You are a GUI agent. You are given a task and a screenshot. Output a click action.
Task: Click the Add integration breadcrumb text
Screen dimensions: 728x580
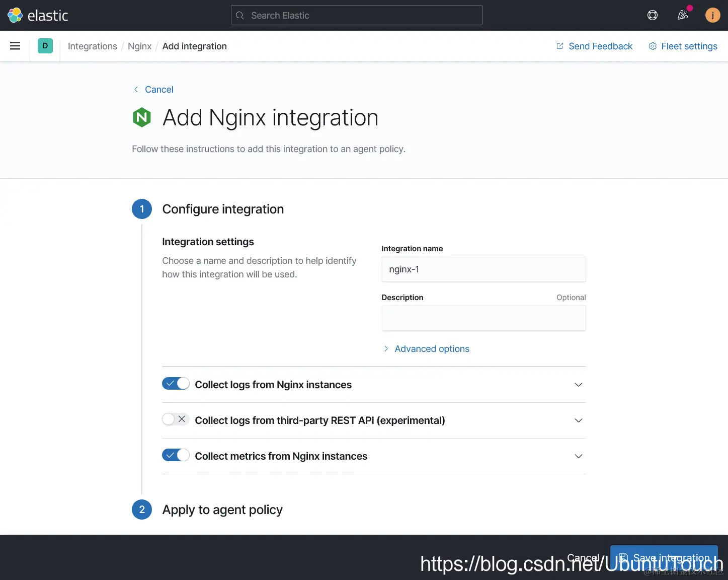coord(195,46)
